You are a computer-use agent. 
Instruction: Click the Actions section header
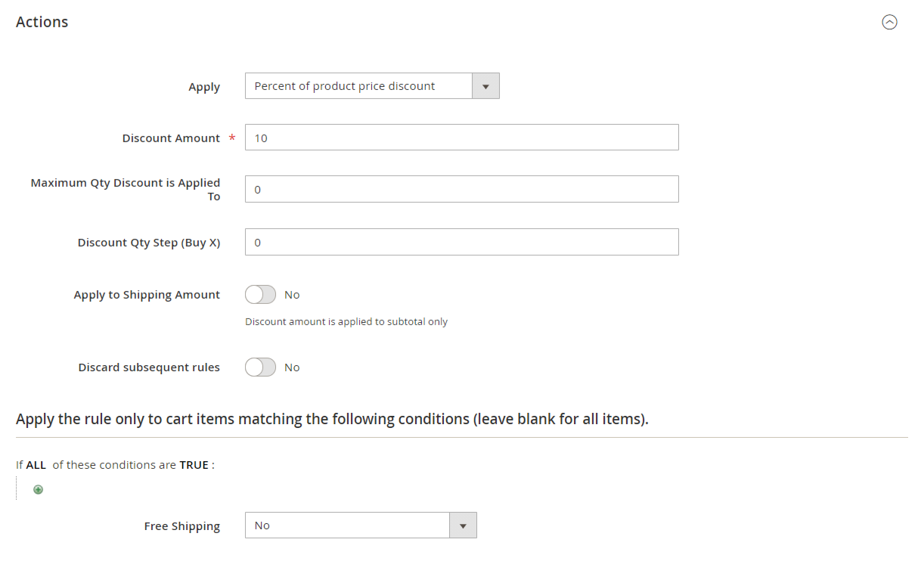tap(42, 22)
